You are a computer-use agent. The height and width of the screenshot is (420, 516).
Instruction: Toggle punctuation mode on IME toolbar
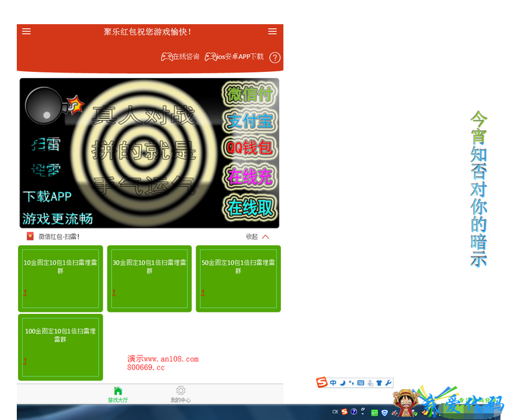point(351,383)
